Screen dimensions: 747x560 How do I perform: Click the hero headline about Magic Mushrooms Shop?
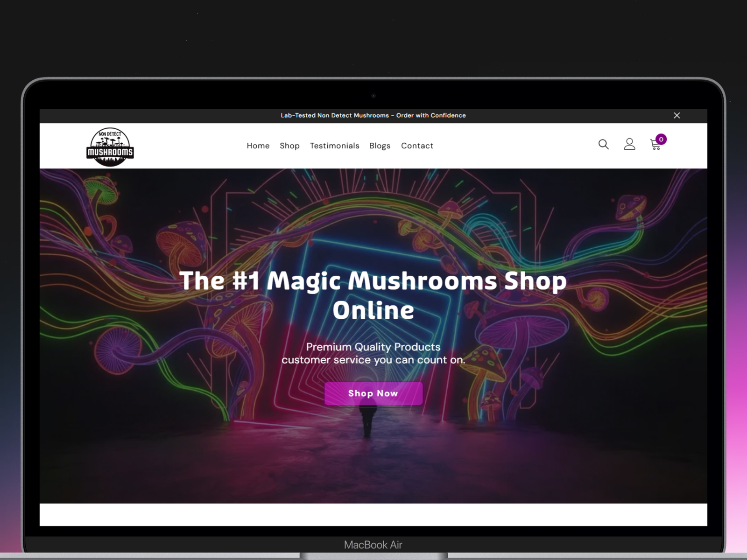373,295
